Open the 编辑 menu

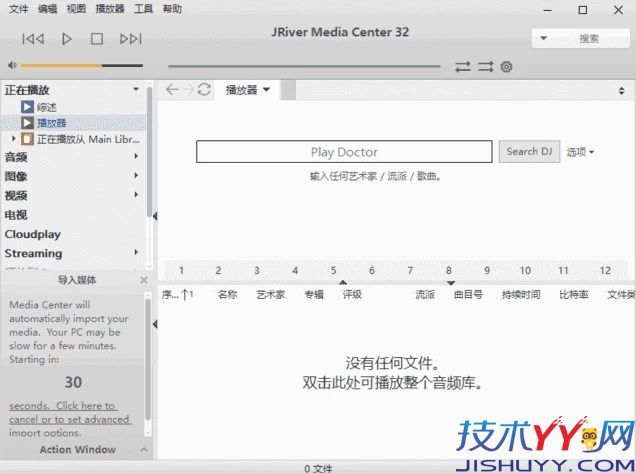point(47,9)
